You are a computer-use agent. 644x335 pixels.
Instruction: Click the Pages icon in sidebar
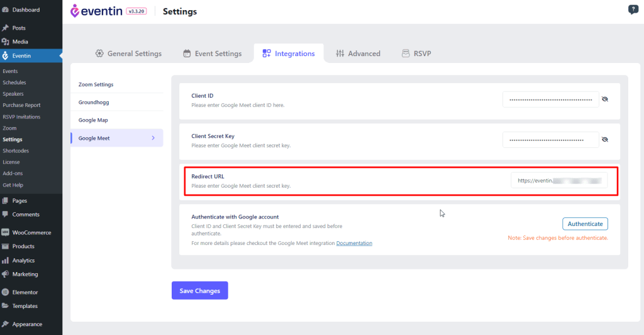point(5,201)
